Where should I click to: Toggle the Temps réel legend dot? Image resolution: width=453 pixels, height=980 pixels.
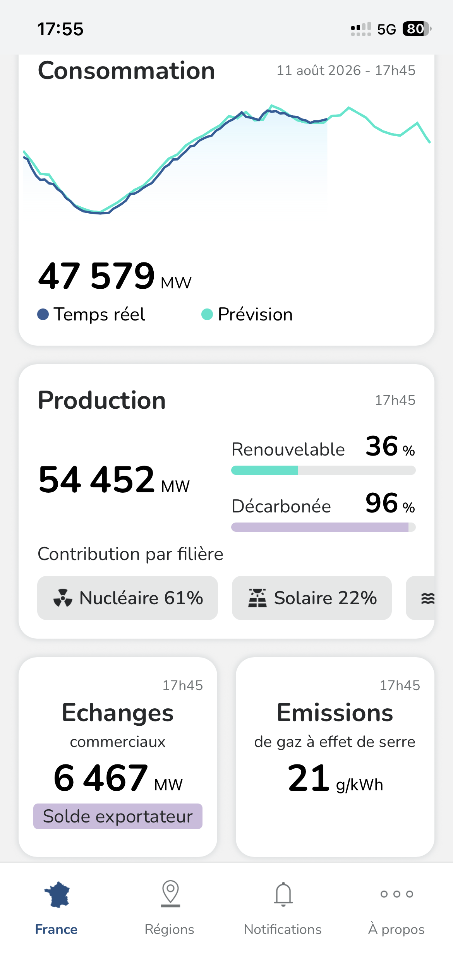pos(43,314)
